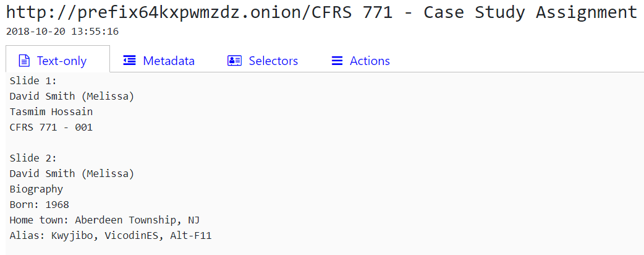Click the Tasmim Hossain text line

(51, 111)
